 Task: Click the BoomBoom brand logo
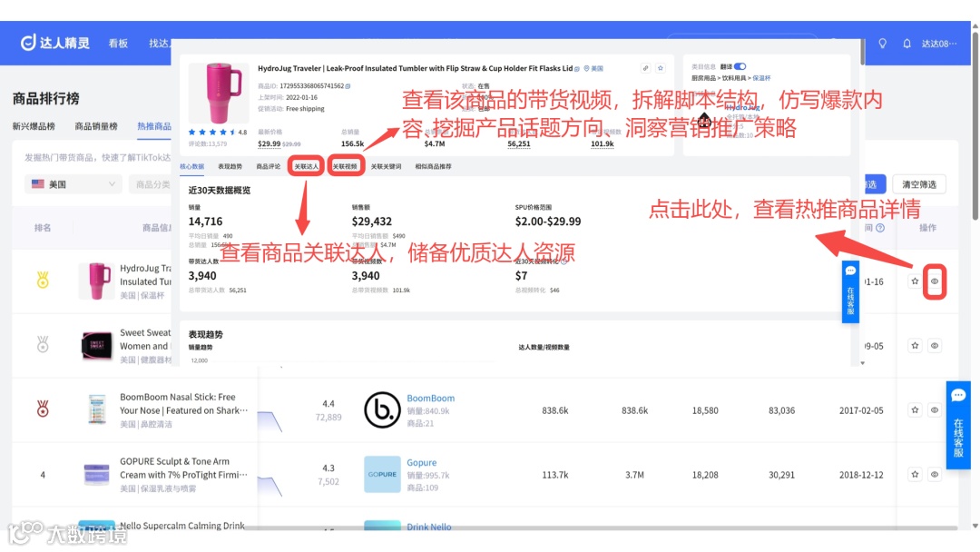point(382,410)
